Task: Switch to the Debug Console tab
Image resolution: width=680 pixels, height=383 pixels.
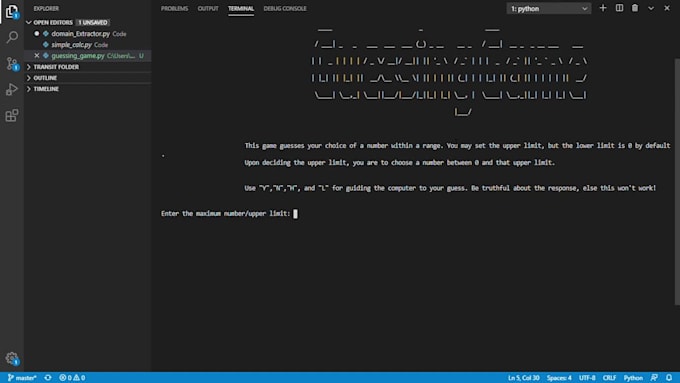Action: [x=285, y=8]
